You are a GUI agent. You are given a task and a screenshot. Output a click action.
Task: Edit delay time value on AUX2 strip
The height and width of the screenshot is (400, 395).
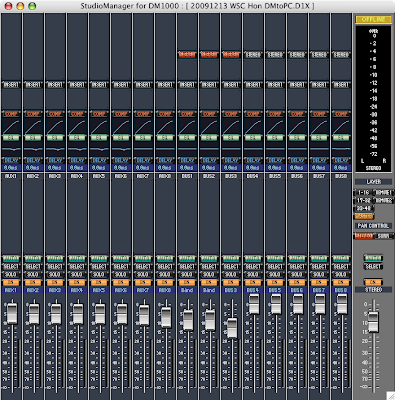pyautogui.click(x=33, y=168)
